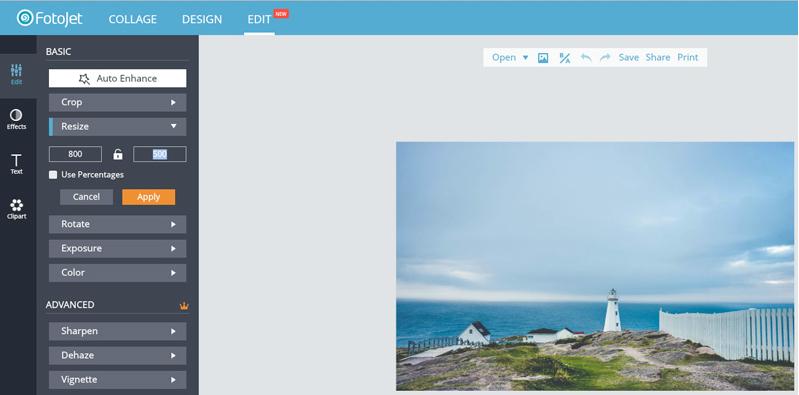Click the image icon in top toolbar
Image resolution: width=799 pixels, height=395 pixels.
click(543, 58)
